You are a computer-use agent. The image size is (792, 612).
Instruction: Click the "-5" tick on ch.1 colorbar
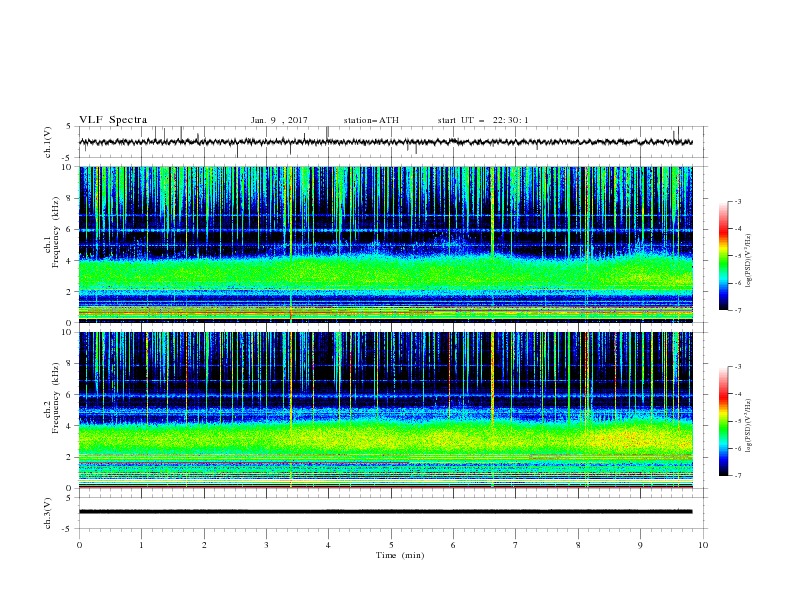pos(737,256)
